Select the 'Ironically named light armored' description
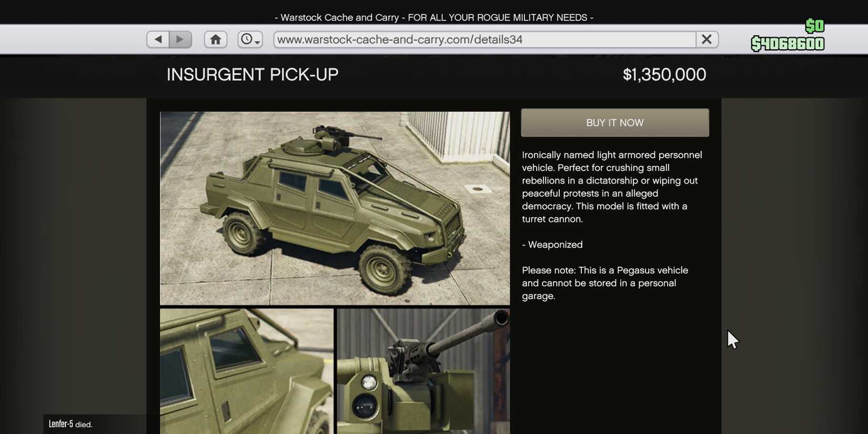 pyautogui.click(x=612, y=187)
